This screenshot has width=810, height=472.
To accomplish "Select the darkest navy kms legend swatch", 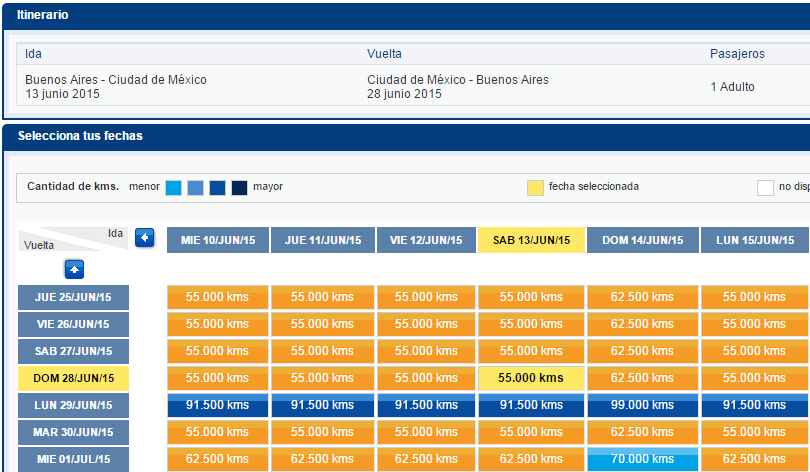I will pos(239,188).
